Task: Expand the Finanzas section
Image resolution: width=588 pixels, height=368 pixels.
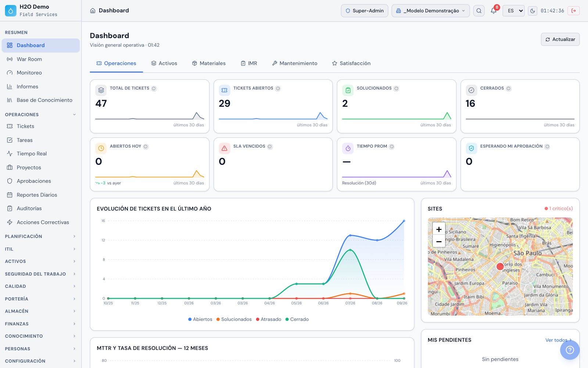Action: [41, 324]
